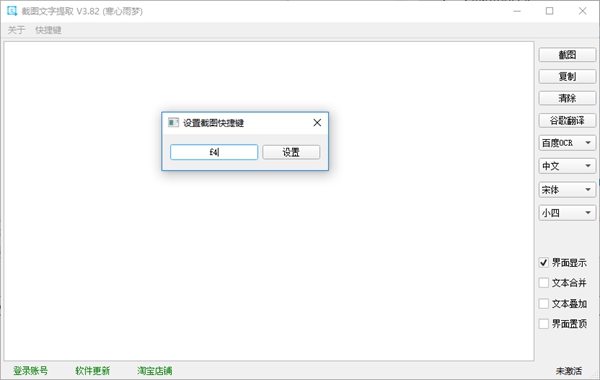Minimize the main application window
The width and height of the screenshot is (600, 380).
(517, 11)
